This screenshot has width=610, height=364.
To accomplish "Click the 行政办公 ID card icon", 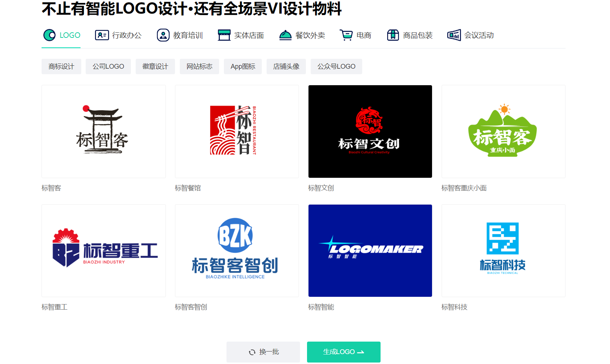I will [102, 35].
